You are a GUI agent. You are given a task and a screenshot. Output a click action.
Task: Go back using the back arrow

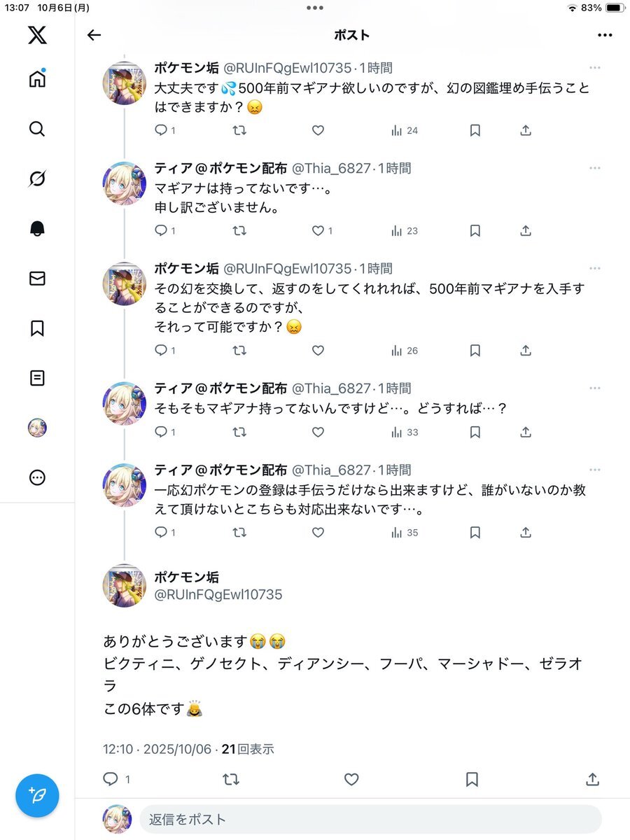94,36
